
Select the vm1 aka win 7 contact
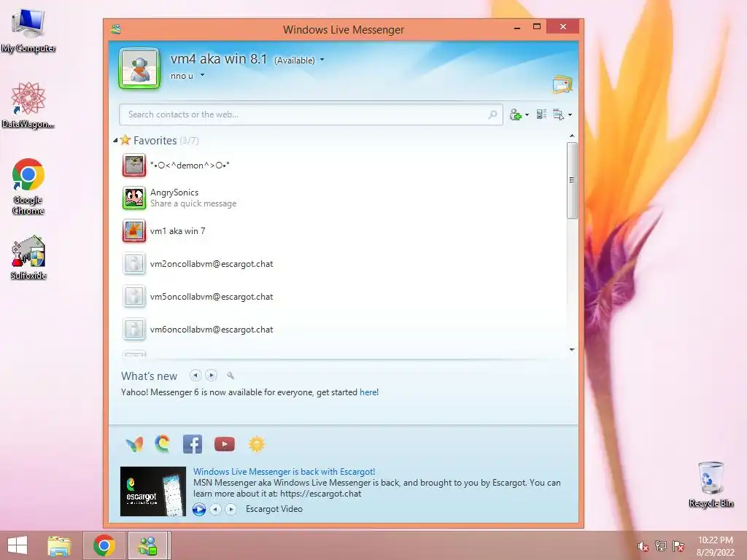pyautogui.click(x=178, y=231)
